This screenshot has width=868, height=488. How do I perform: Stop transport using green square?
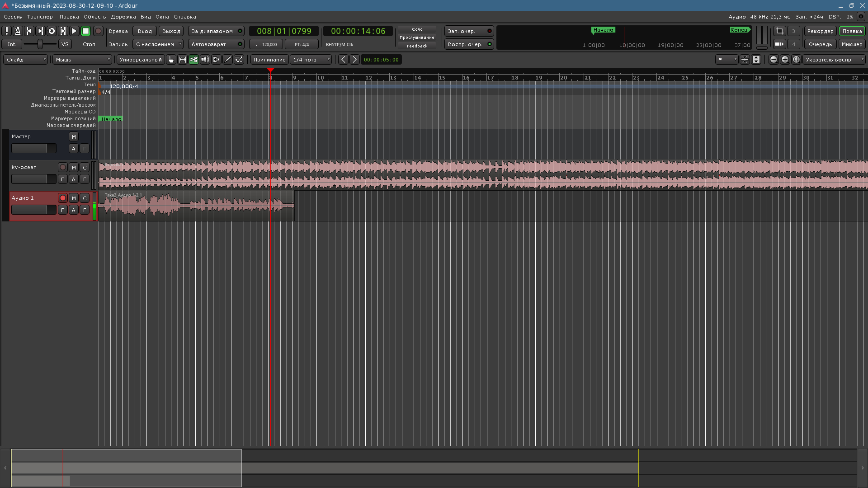click(x=85, y=31)
